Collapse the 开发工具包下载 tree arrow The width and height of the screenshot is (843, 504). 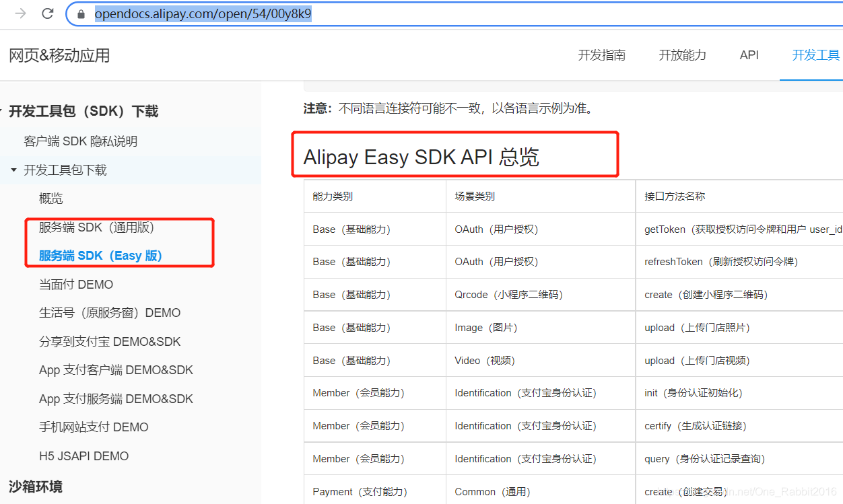pos(13,170)
